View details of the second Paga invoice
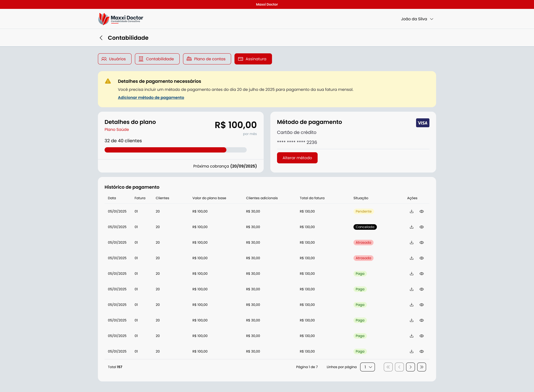 [422, 289]
